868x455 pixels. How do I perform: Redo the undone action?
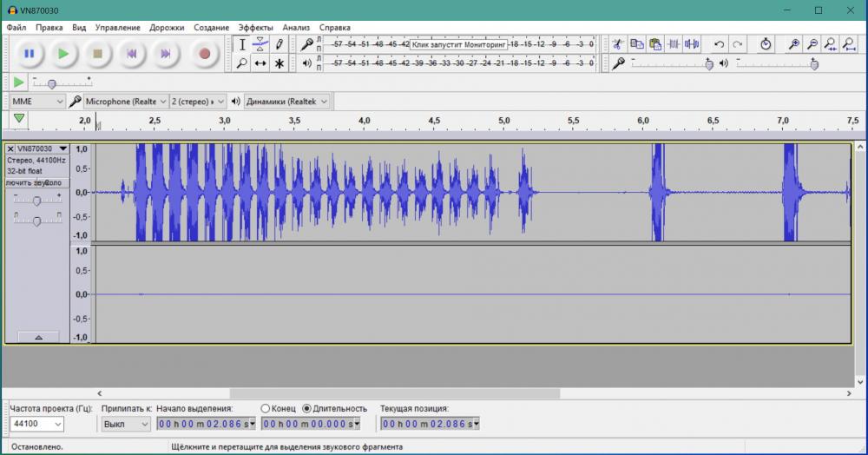coord(737,44)
